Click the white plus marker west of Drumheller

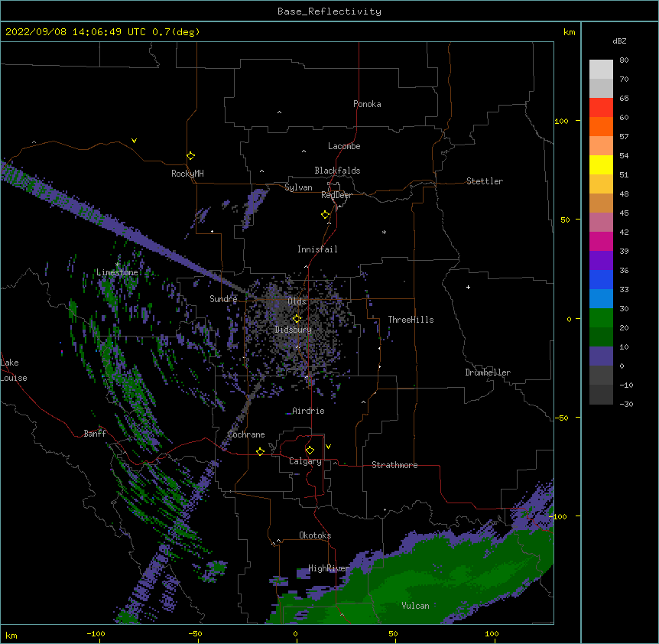tap(468, 287)
